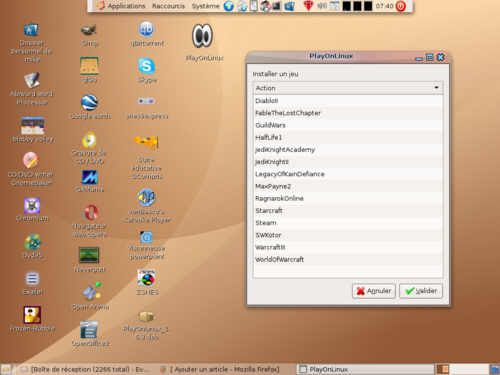Viewport: 500px width, 375px height.
Task: Open the terminal launcher in top panel
Action: tap(277, 6)
